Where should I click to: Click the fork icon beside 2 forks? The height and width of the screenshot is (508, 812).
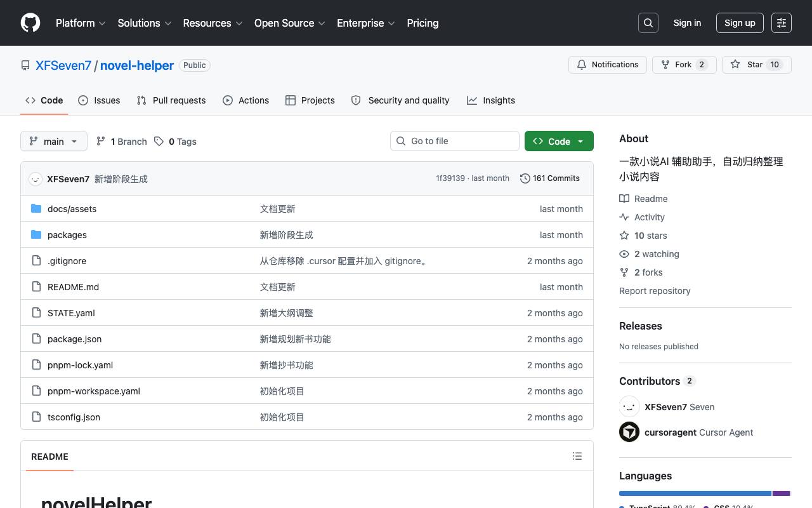click(x=624, y=272)
